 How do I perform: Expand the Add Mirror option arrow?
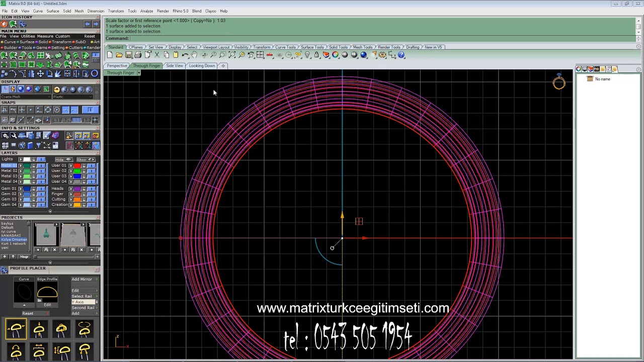click(97, 280)
